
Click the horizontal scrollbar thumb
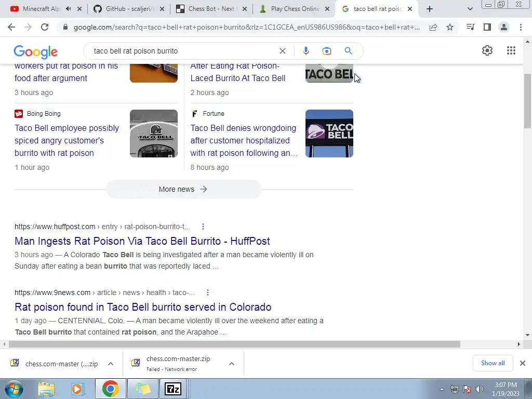point(234,344)
